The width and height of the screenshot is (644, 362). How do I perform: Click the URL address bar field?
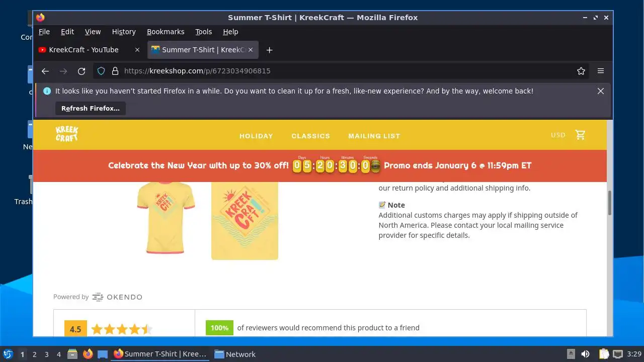342,71
